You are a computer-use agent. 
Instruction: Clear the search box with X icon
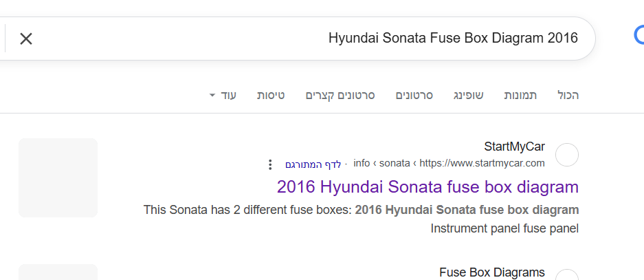26,39
